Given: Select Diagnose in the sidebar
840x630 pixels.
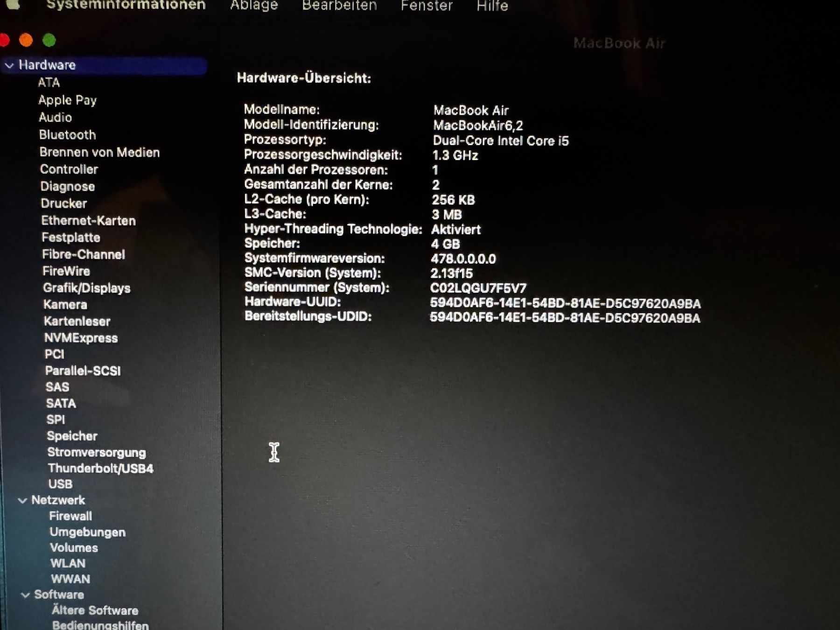Looking at the screenshot, I should coord(68,187).
